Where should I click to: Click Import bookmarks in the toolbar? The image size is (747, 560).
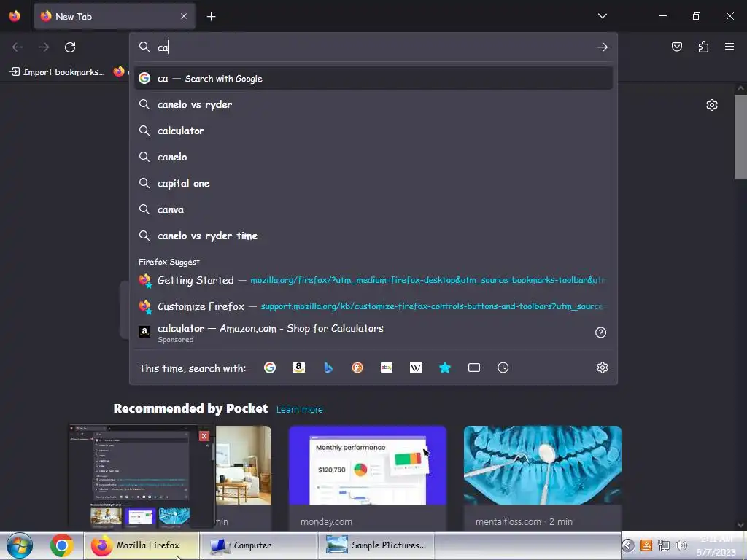click(x=57, y=72)
